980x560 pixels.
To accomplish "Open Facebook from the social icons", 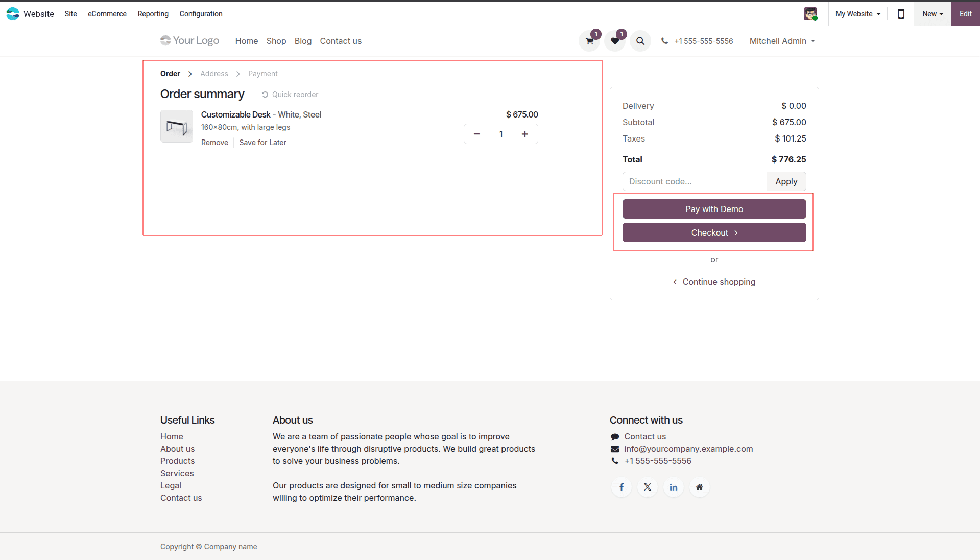I will (x=621, y=487).
